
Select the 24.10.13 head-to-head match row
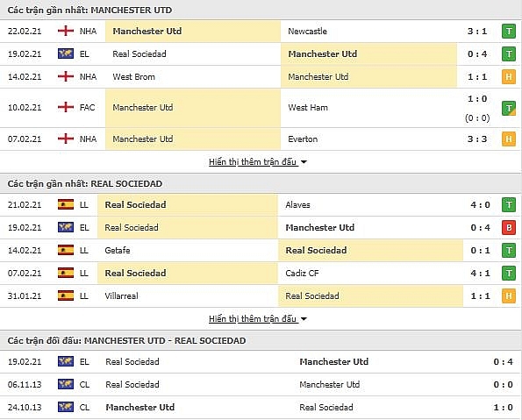[x=261, y=408]
